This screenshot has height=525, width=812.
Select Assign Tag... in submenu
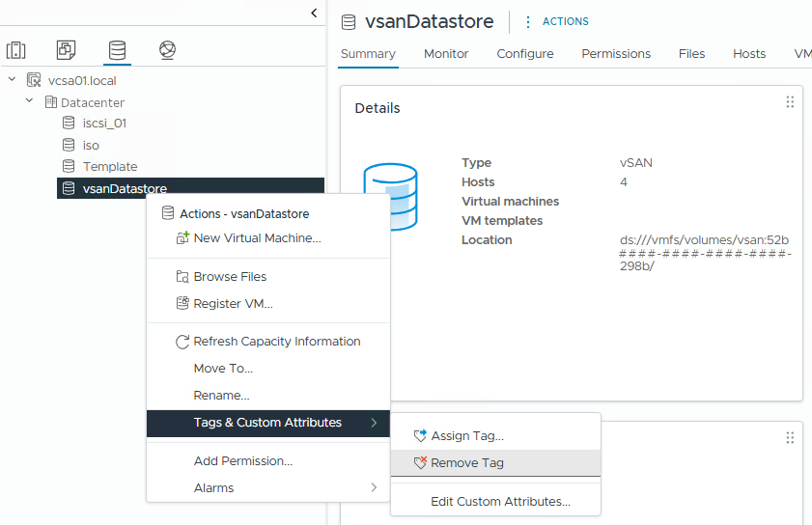tap(467, 436)
